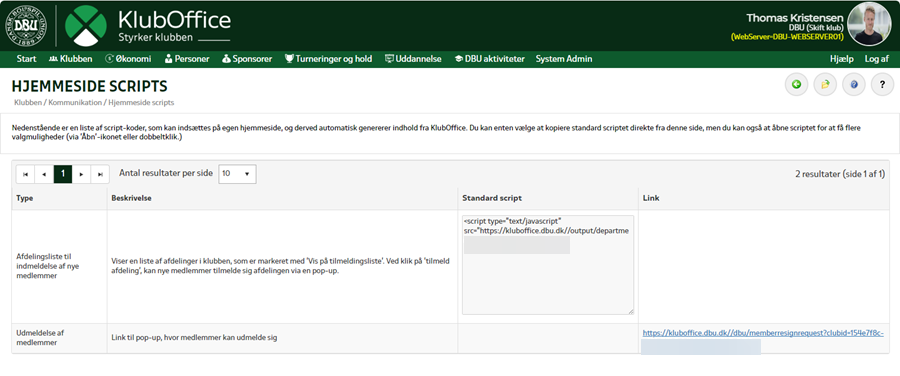Click the DBU crest logo
Screen dimensions: 900x376
26,25
